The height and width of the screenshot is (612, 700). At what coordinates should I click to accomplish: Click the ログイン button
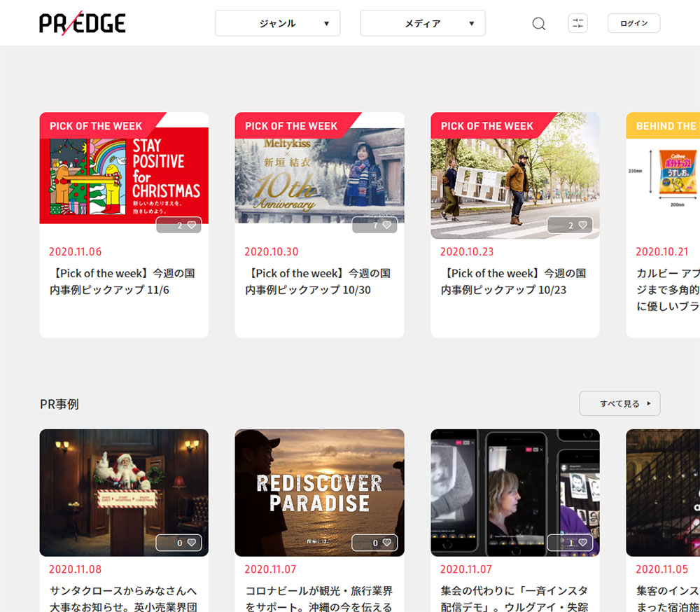633,22
